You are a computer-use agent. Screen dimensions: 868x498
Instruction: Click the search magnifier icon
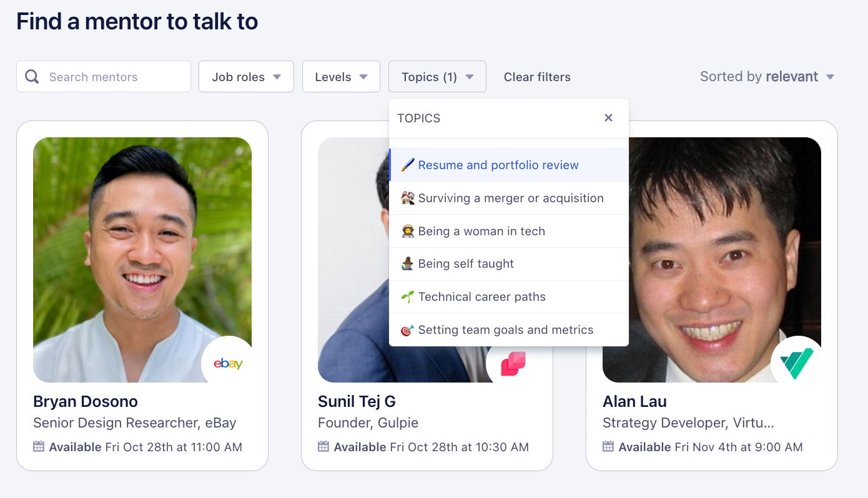click(x=32, y=76)
